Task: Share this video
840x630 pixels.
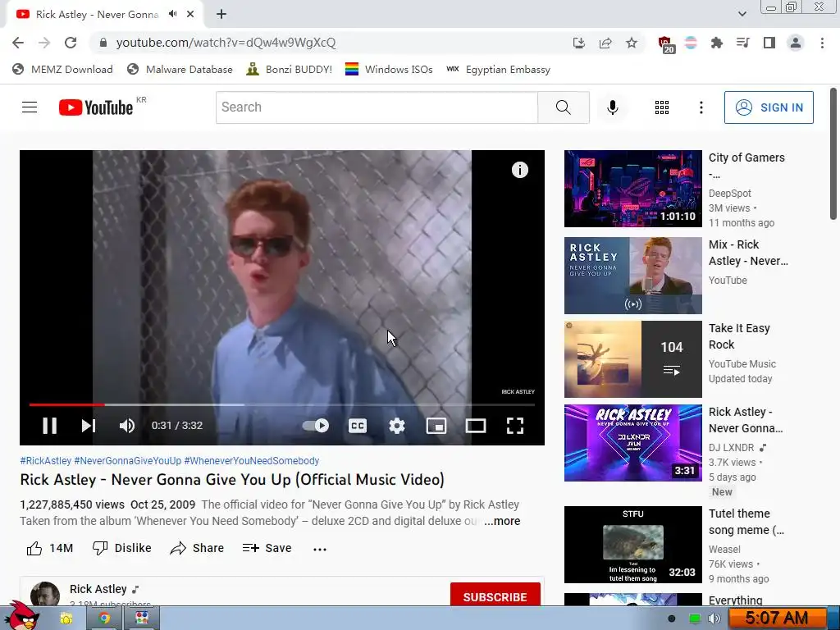Action: coord(197,548)
